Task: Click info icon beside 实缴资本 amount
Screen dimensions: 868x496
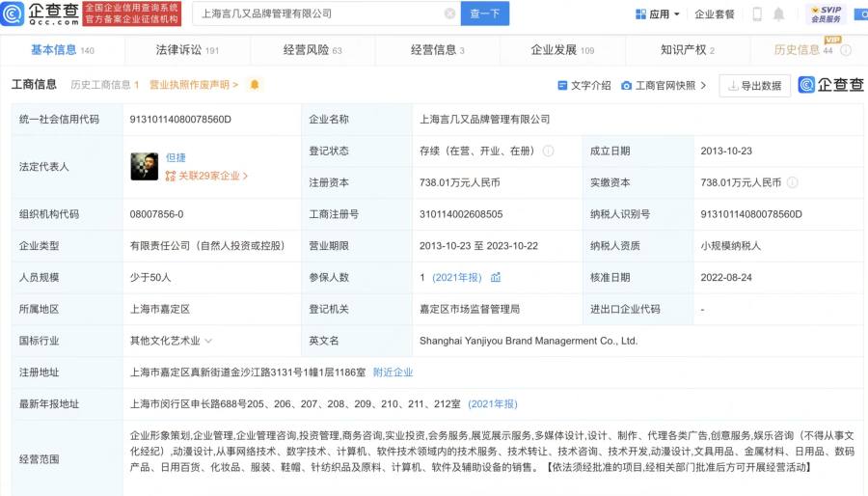Action: (793, 182)
